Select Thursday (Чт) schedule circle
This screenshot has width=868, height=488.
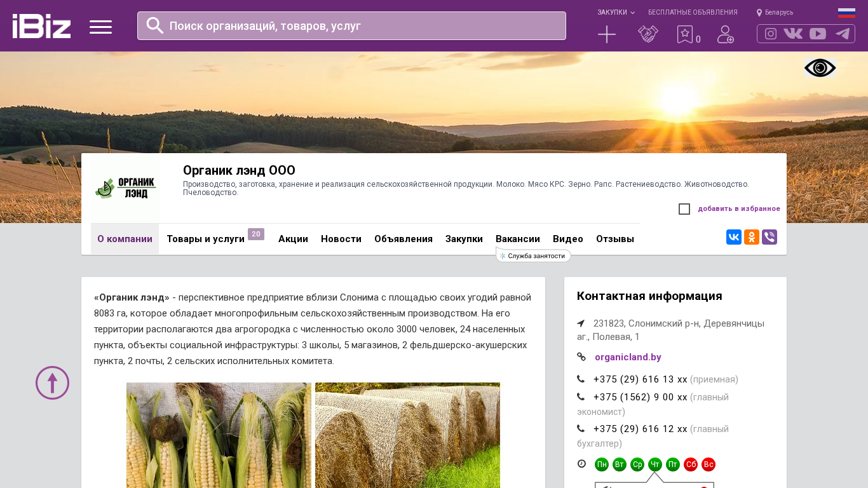pos(655,464)
